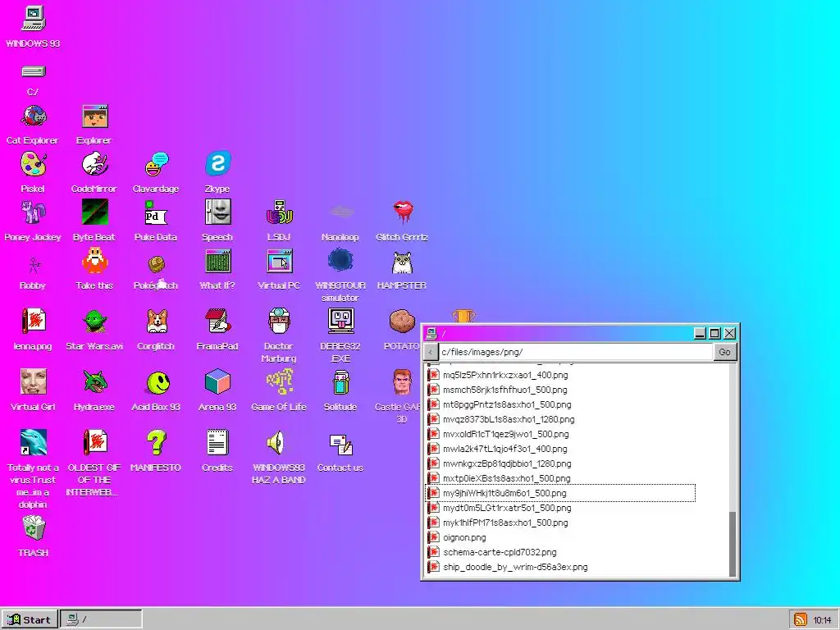This screenshot has width=840, height=630.
Task: Open Acid Box 93 smiley icon
Action: tap(157, 383)
